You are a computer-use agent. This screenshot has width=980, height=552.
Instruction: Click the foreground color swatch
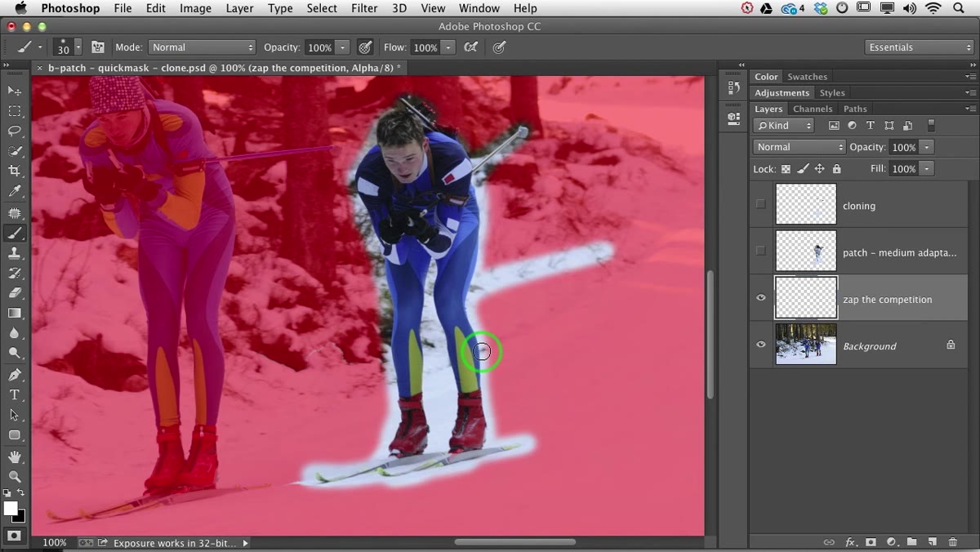(x=11, y=509)
